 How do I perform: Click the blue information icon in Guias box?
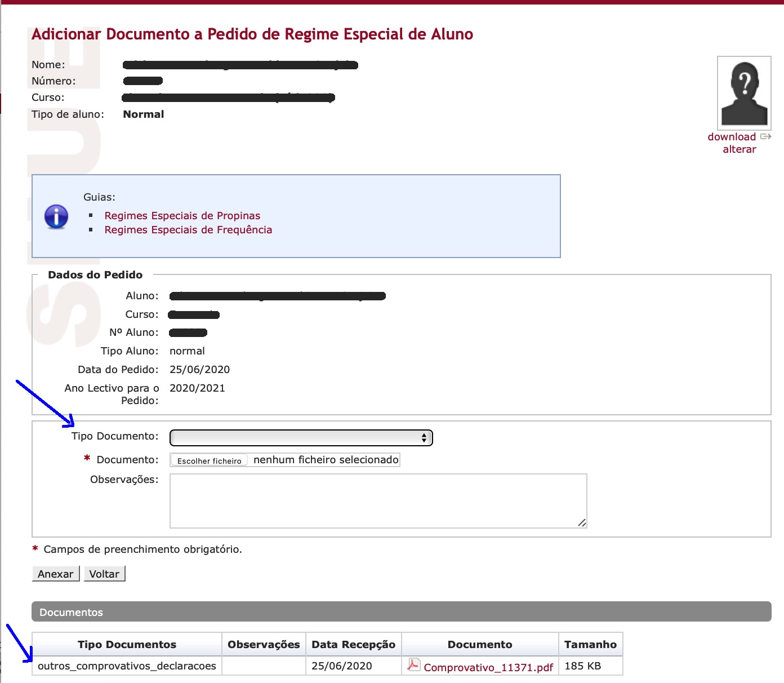pyautogui.click(x=56, y=216)
